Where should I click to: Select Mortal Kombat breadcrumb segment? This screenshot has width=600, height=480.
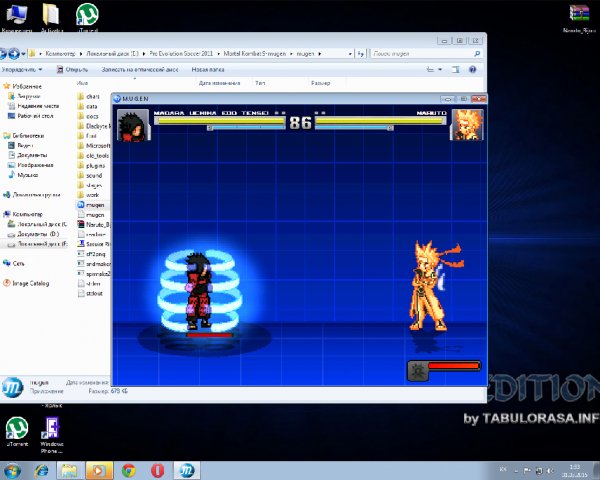[x=254, y=54]
